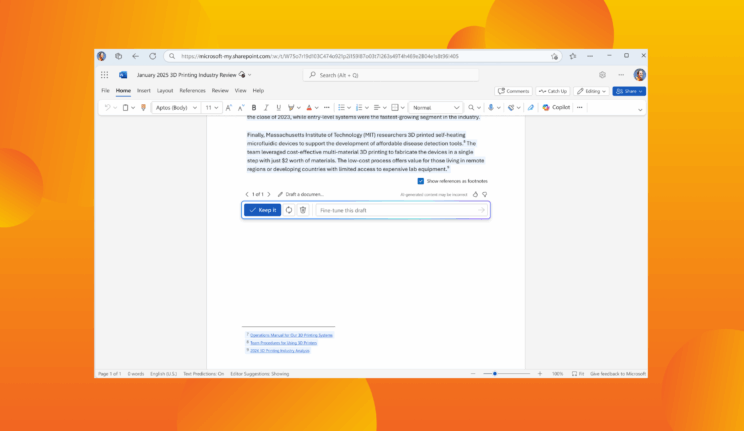Click the Shrink Font icon

pos(241,108)
